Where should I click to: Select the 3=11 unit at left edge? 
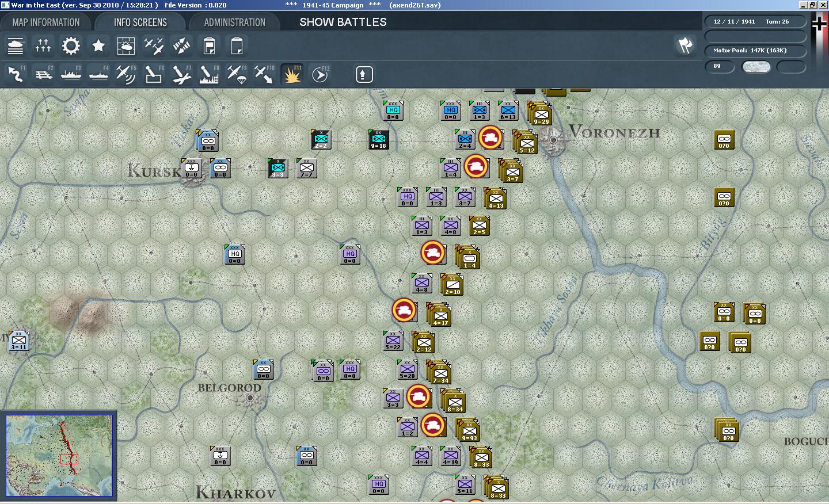(x=18, y=341)
